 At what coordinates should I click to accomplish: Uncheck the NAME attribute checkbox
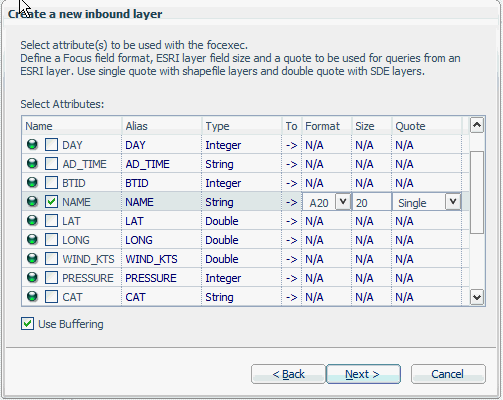(x=51, y=201)
